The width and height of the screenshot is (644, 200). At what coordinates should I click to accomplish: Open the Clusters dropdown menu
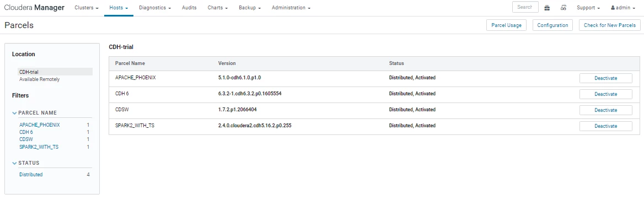86,8
